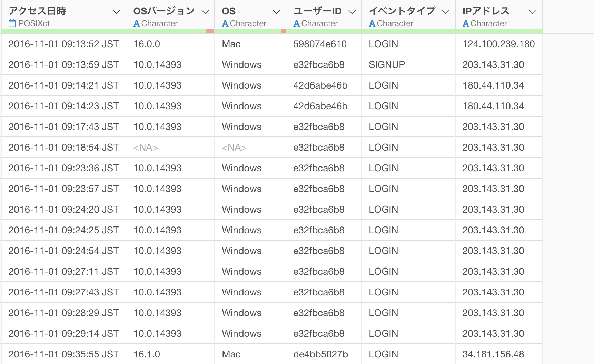
Task: Open the アクセス日時 column dropdown menu
Action: coord(117,12)
